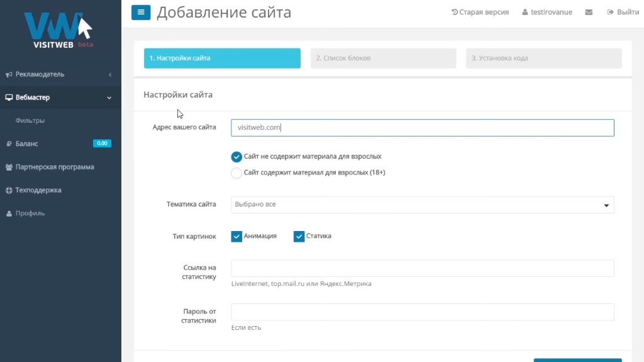
Task: Select 'Сайт не содержит материала для взрослых' option
Action: click(x=236, y=157)
